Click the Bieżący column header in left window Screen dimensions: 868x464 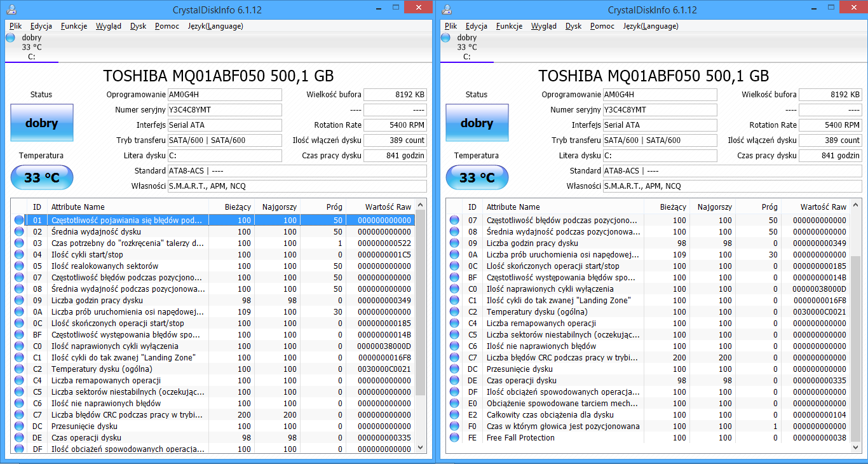point(232,207)
